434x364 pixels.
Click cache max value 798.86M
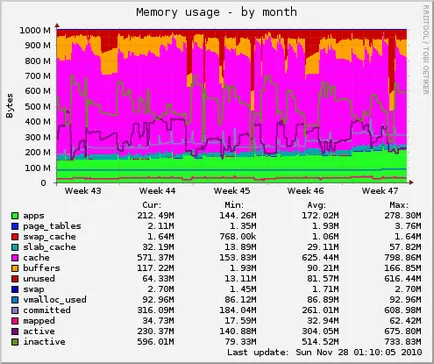pyautogui.click(x=403, y=258)
